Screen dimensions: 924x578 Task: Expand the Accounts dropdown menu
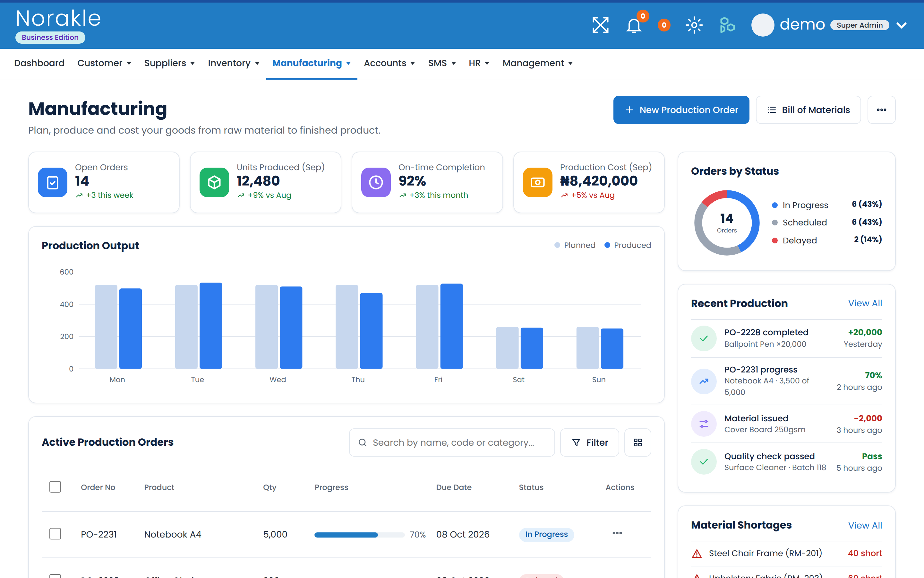pos(389,63)
